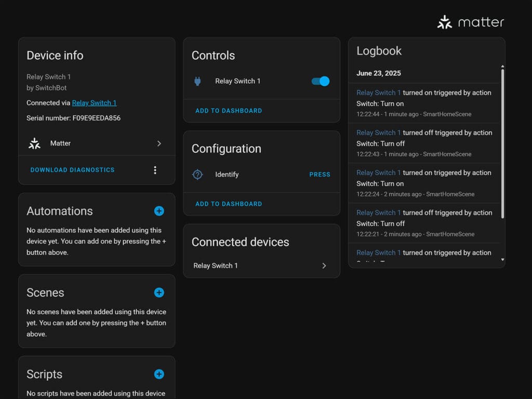Screen dimensions: 532x399
Task: Click the Identify crosshair icon
Action: [x=197, y=175]
